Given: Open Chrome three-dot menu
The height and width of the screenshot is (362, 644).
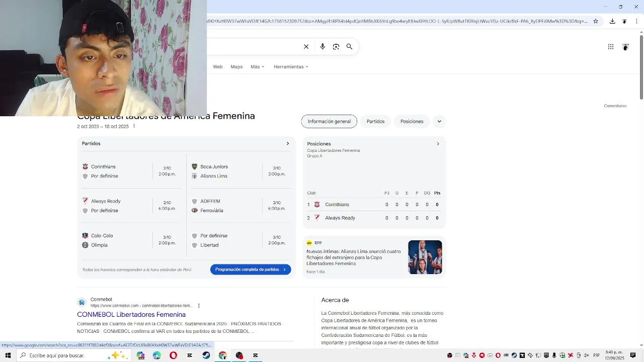Looking at the screenshot, I should pos(637,21).
